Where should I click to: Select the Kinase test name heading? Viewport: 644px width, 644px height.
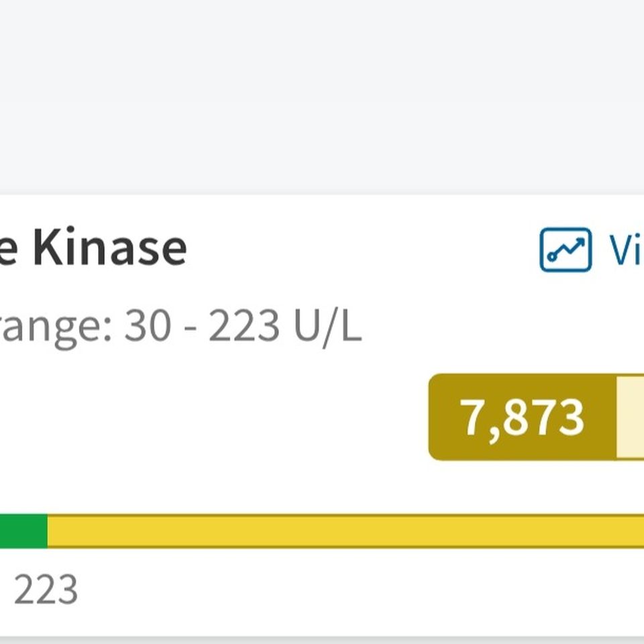pos(109,248)
